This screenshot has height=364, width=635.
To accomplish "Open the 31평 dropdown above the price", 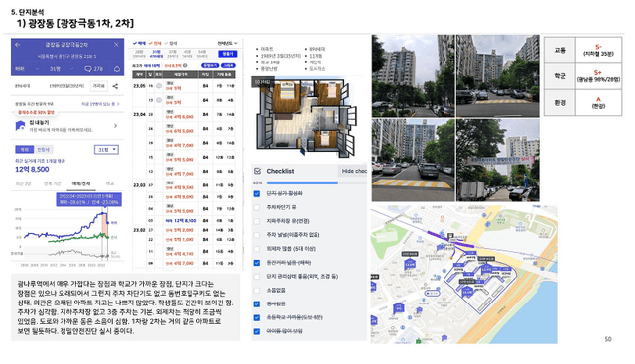I will [x=106, y=150].
